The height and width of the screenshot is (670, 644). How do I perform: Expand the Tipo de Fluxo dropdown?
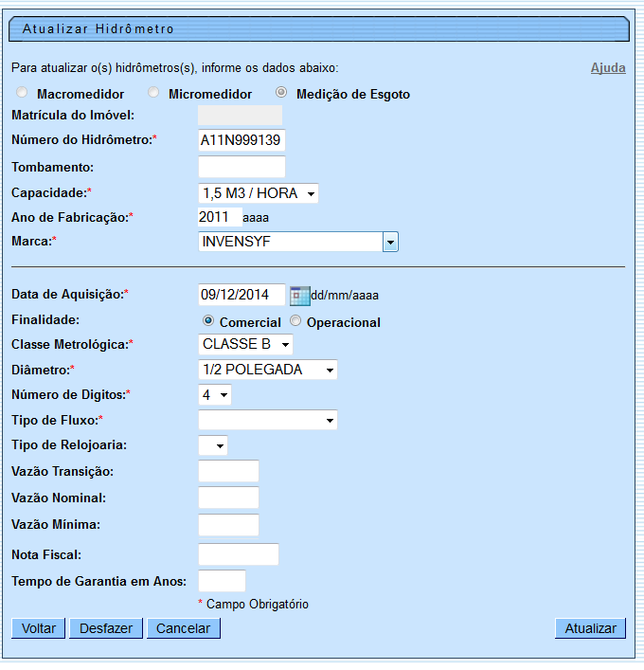pos(268,420)
